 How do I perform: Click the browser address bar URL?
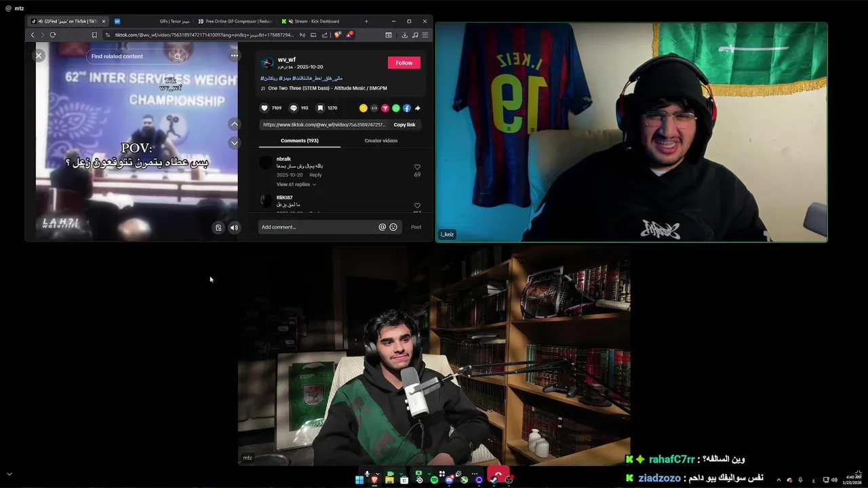point(203,35)
